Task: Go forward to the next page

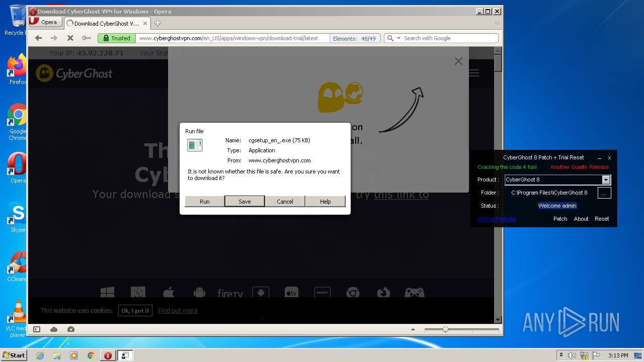Action: click(54, 38)
